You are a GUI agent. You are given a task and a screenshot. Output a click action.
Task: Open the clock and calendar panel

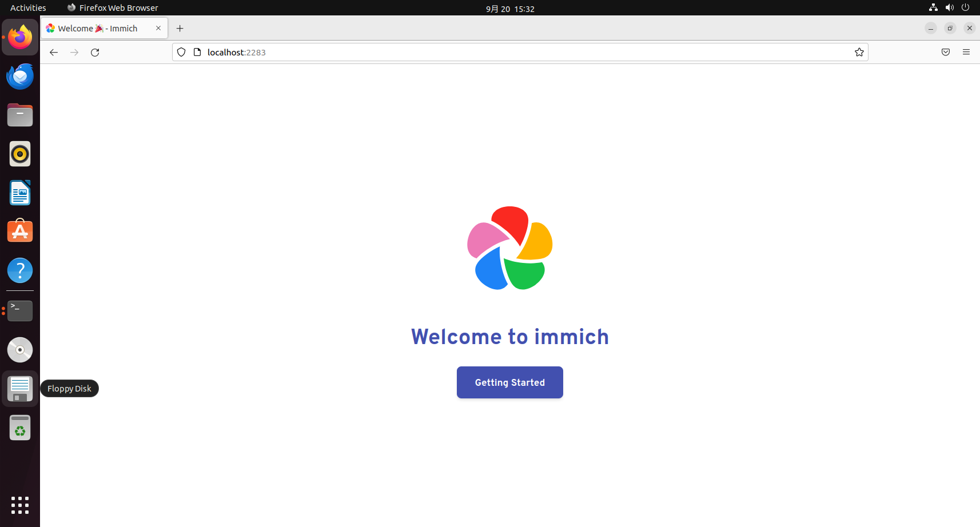(x=510, y=9)
